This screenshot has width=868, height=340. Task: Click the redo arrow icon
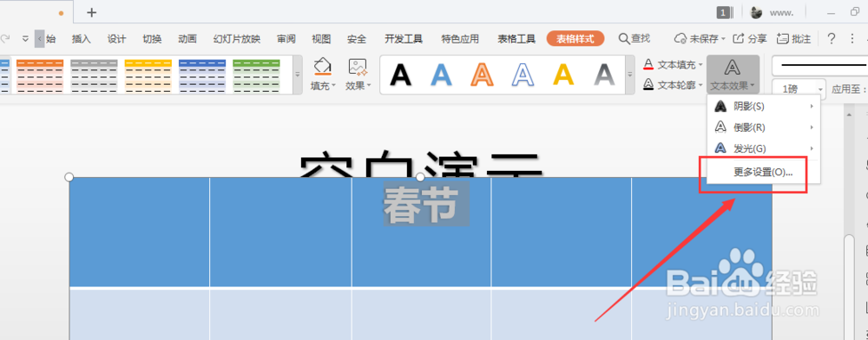point(5,39)
